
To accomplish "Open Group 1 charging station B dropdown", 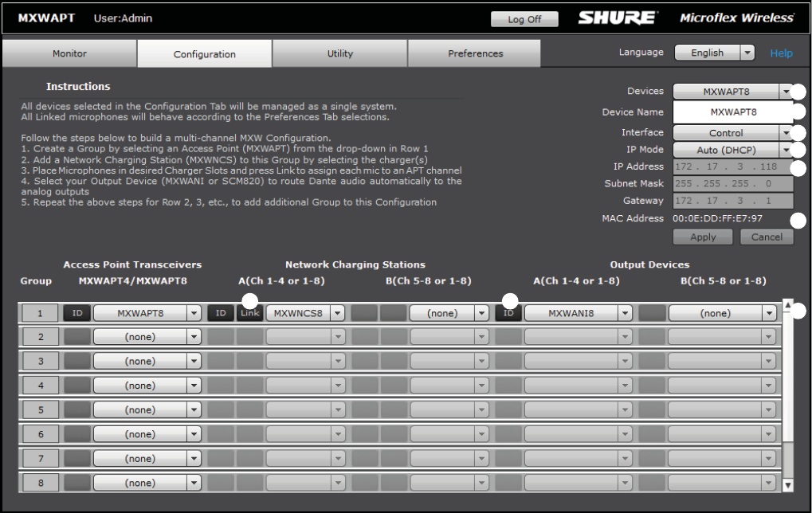I will point(449,313).
